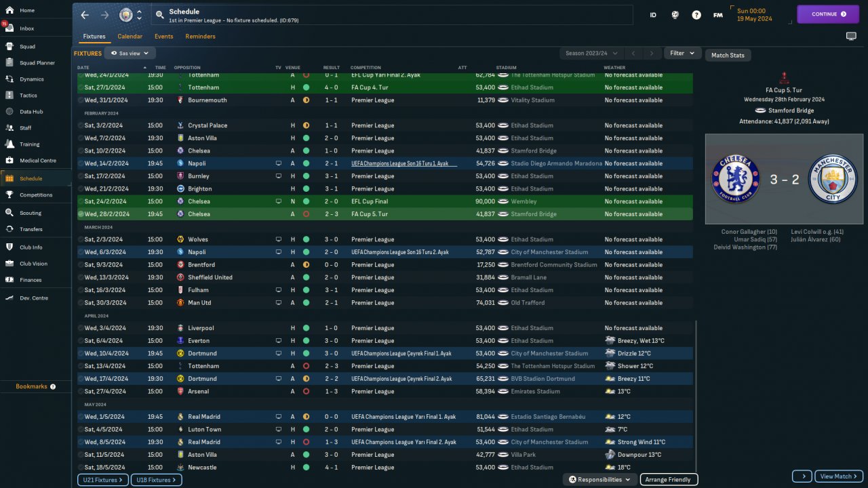The width and height of the screenshot is (868, 488).
Task: Open the ID icon in top bar
Action: (653, 15)
